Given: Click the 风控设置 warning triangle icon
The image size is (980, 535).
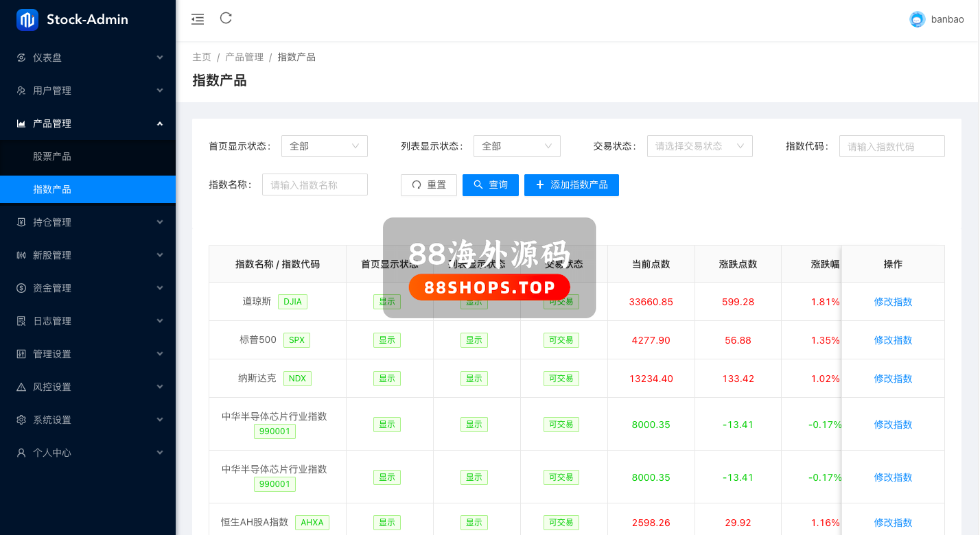Looking at the screenshot, I should click(x=21, y=387).
